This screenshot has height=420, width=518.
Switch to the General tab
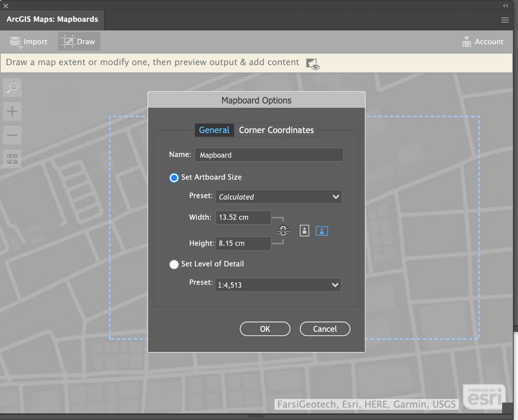[x=214, y=130]
